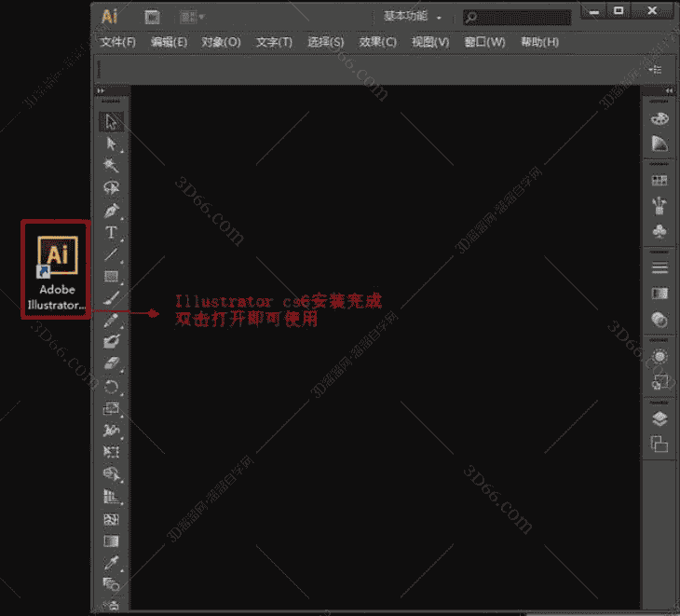Select the Shape Builder tool
Screen dimensions: 680x616
pyautogui.click(x=112, y=473)
